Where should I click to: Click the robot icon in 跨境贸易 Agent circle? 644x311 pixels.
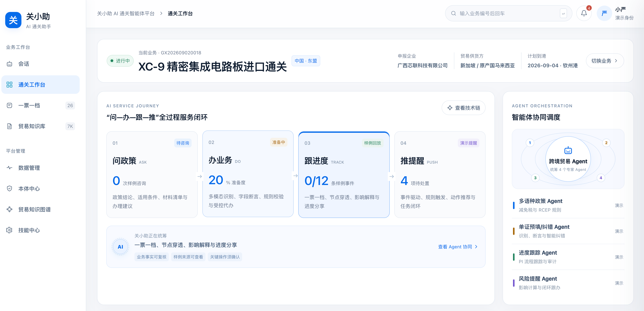click(x=568, y=150)
